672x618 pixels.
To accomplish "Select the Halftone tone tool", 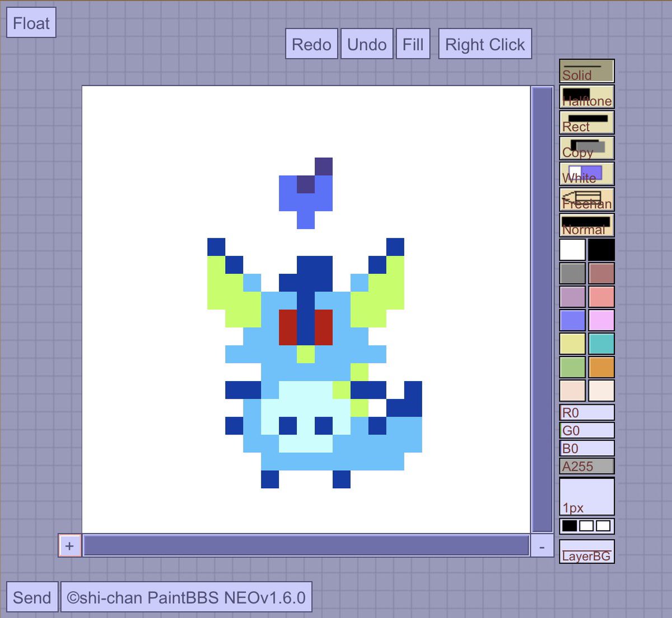I will click(x=586, y=96).
